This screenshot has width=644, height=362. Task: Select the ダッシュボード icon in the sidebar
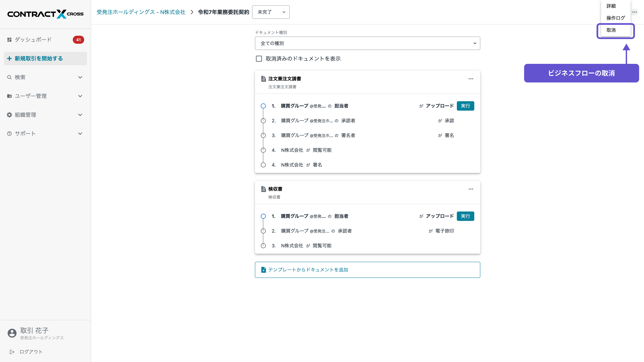coord(9,40)
